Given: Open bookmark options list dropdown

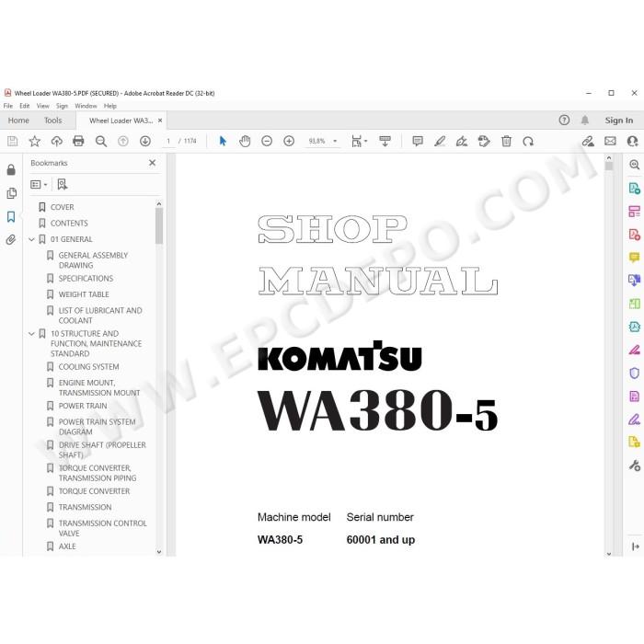Looking at the screenshot, I should [x=39, y=184].
